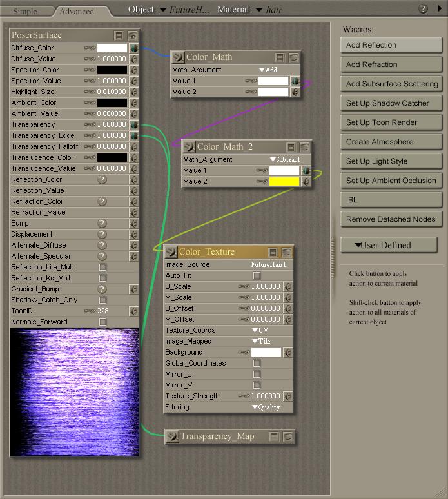Switch to the Advanced tab
Screen dimensions: 448x499
(77, 12)
